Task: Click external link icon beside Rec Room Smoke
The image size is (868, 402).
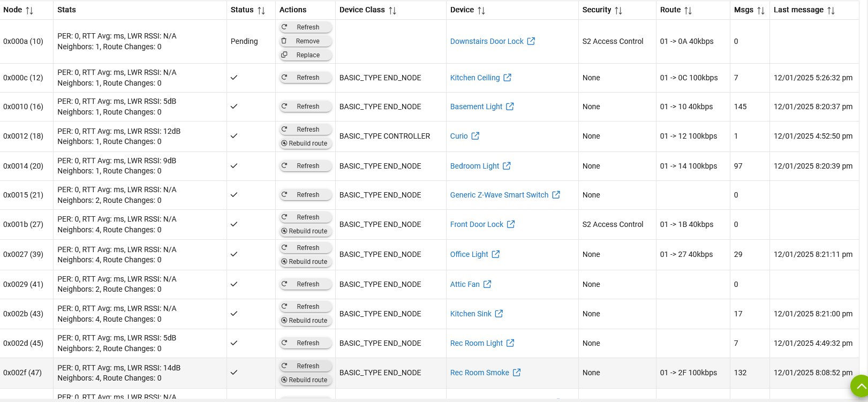Action: [517, 373]
